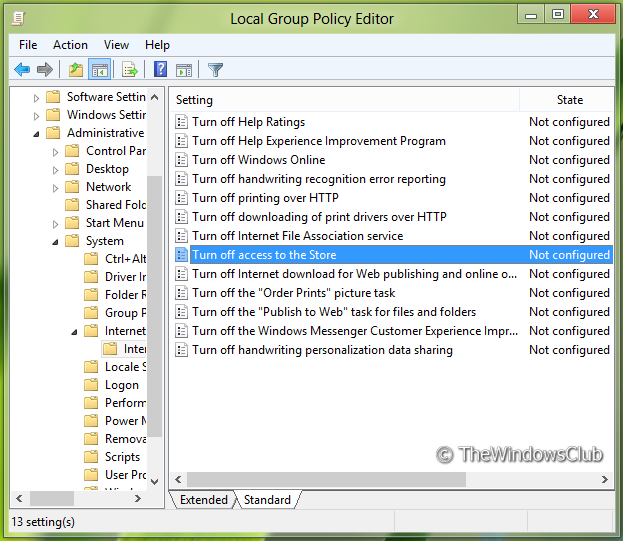Image resolution: width=623 pixels, height=541 pixels.
Task: Expand the Software Settings node
Action: (36, 98)
